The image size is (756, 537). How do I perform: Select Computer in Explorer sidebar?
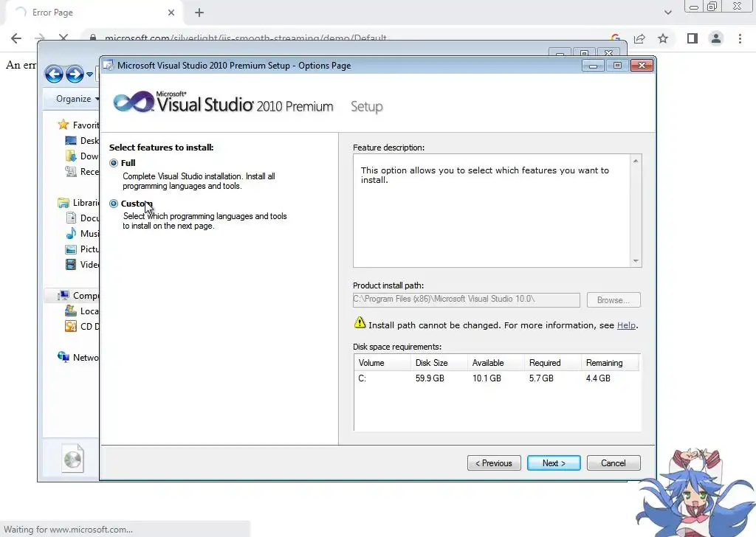78,296
